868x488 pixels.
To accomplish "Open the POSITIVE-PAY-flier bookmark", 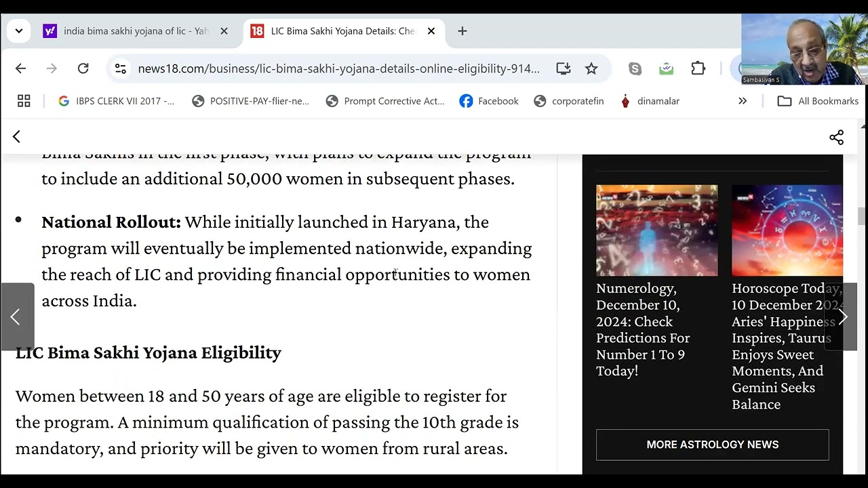I will (x=250, y=101).
